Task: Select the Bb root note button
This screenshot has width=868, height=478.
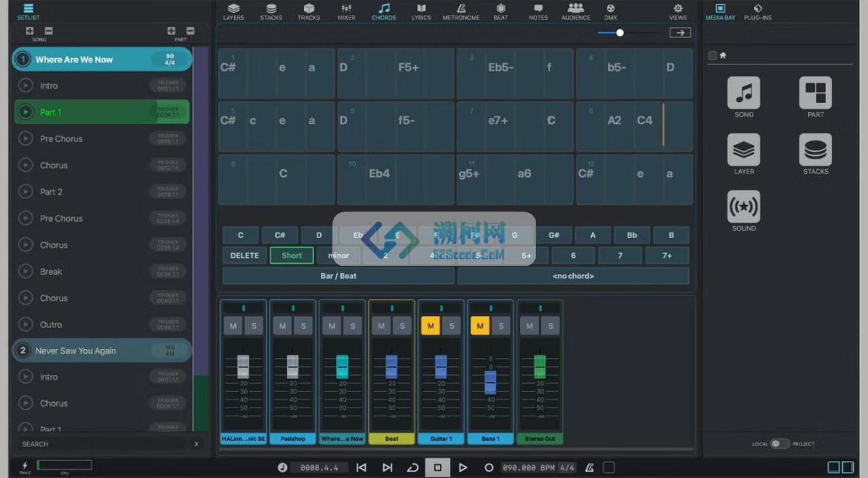Action: coord(632,235)
